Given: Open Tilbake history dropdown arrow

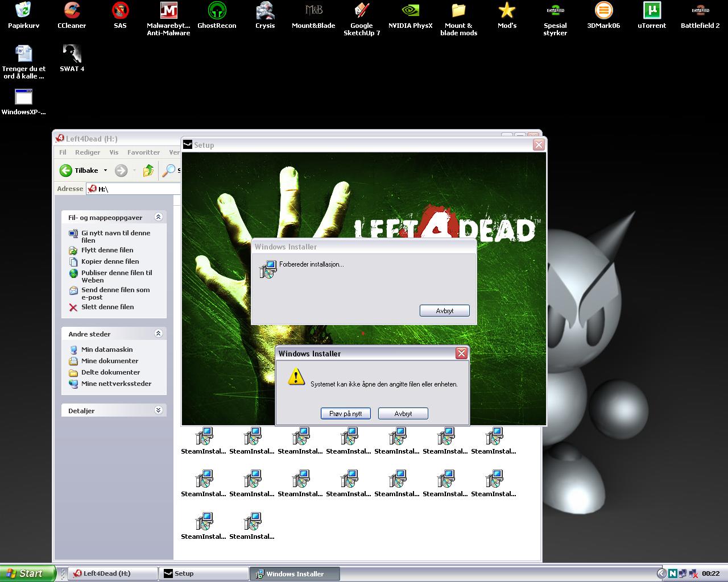Looking at the screenshot, I should click(105, 171).
